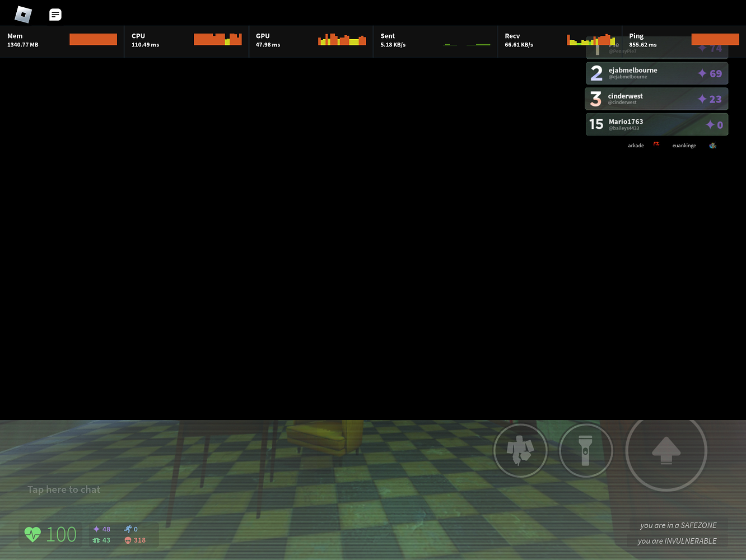
Task: Tap the INVULNERABLE status message
Action: coord(677,541)
